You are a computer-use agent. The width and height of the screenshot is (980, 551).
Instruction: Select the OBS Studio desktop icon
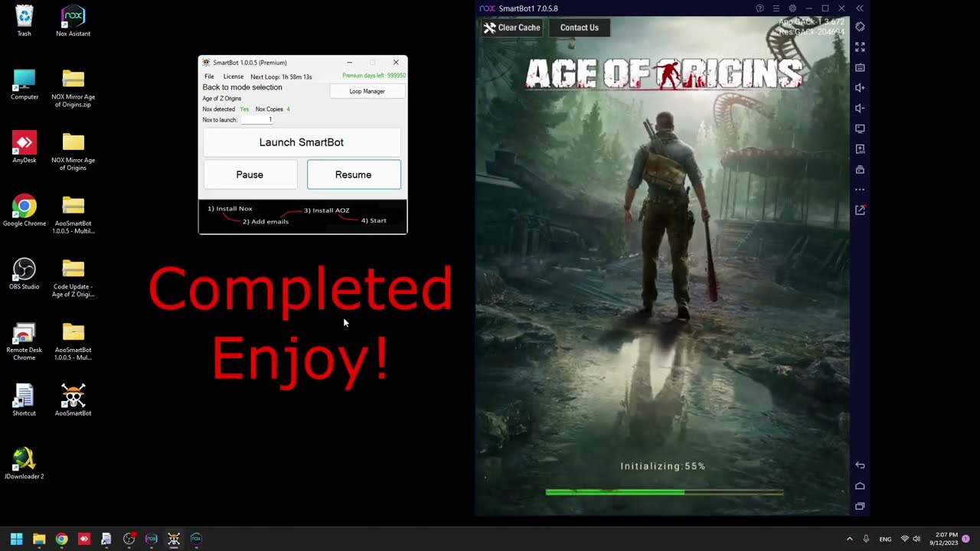point(24,274)
